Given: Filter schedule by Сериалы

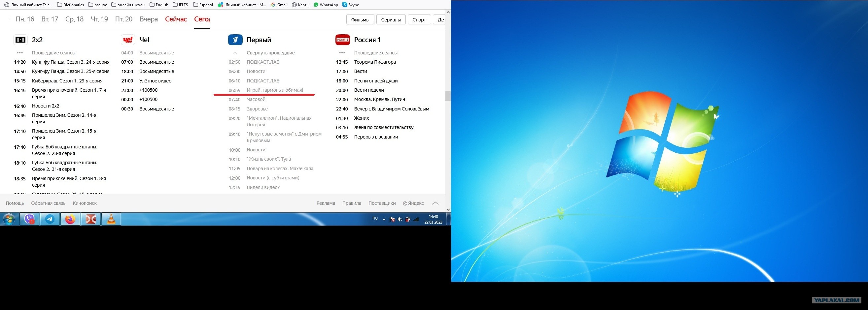Looking at the screenshot, I should [x=391, y=19].
